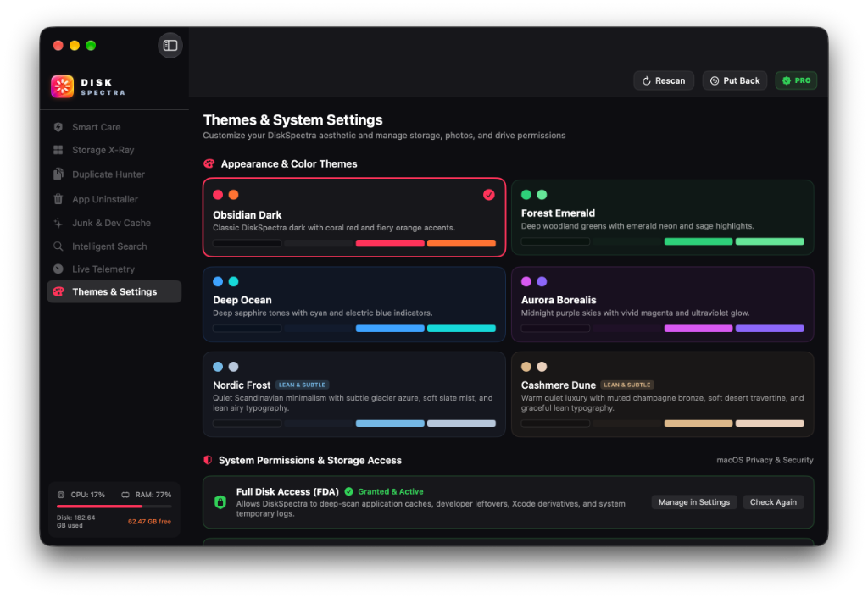The width and height of the screenshot is (868, 598).
Task: Click the Granted & Active status text
Action: [x=390, y=491]
